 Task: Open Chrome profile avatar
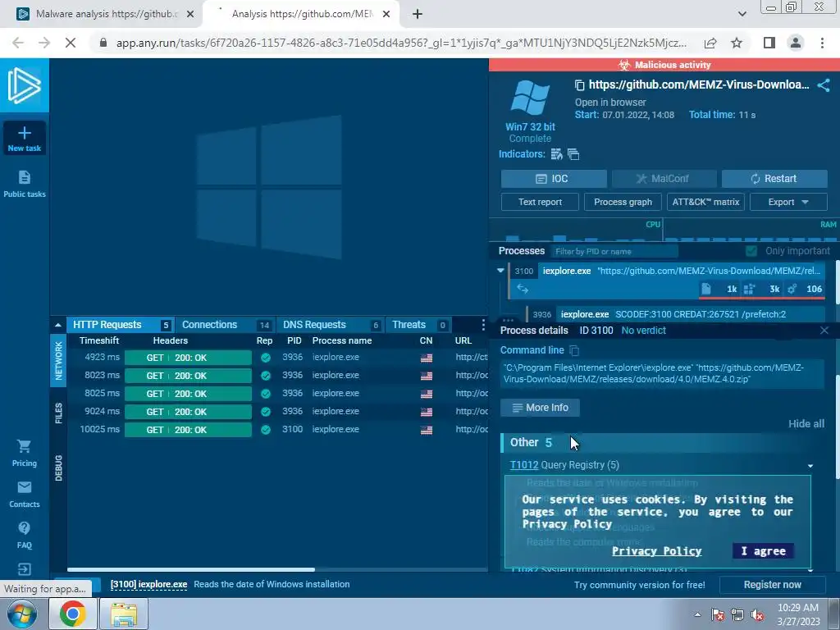796,43
